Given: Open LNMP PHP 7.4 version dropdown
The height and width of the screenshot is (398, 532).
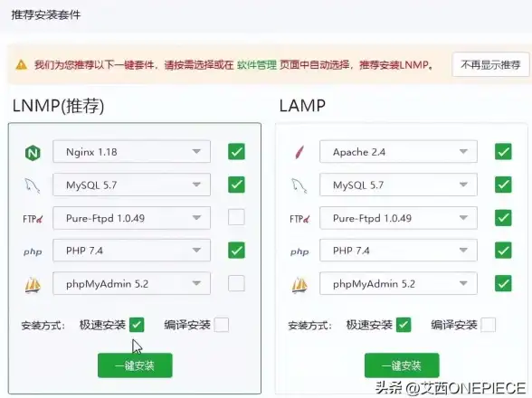Looking at the screenshot, I should [x=132, y=250].
